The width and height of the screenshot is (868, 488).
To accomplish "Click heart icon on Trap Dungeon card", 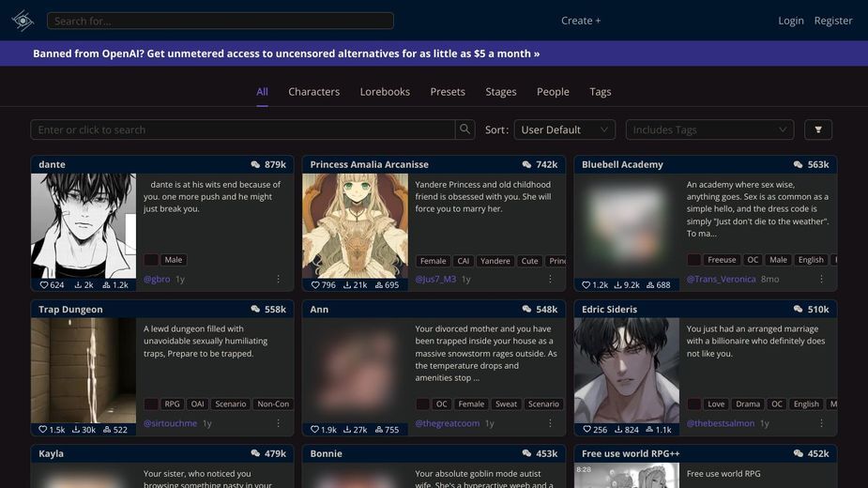I will pyautogui.click(x=42, y=429).
